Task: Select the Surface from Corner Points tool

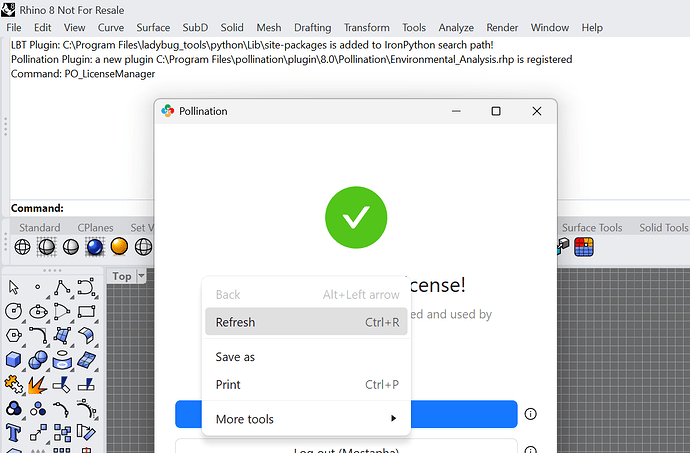Action: coord(62,335)
